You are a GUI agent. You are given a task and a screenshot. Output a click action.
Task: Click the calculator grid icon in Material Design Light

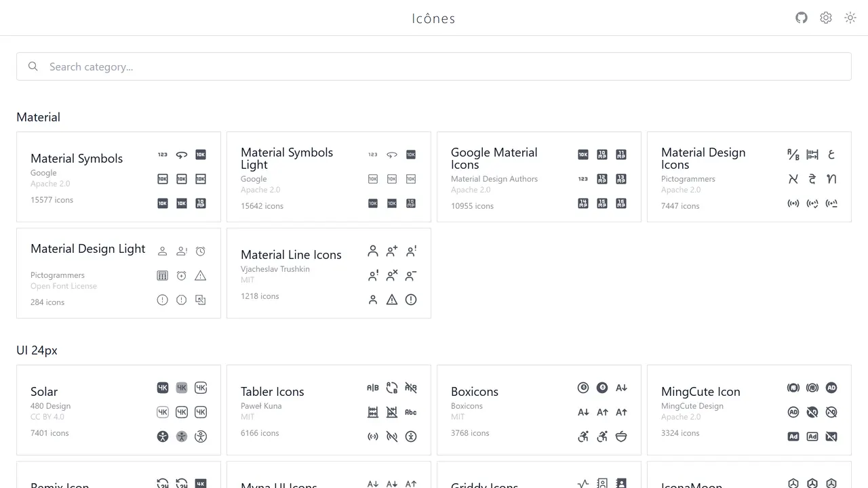(x=163, y=275)
